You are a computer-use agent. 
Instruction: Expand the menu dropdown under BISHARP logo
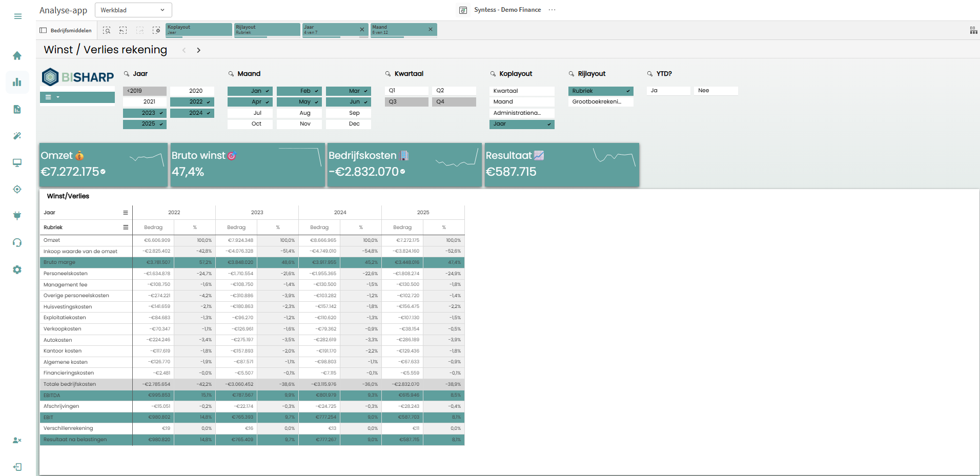click(77, 97)
